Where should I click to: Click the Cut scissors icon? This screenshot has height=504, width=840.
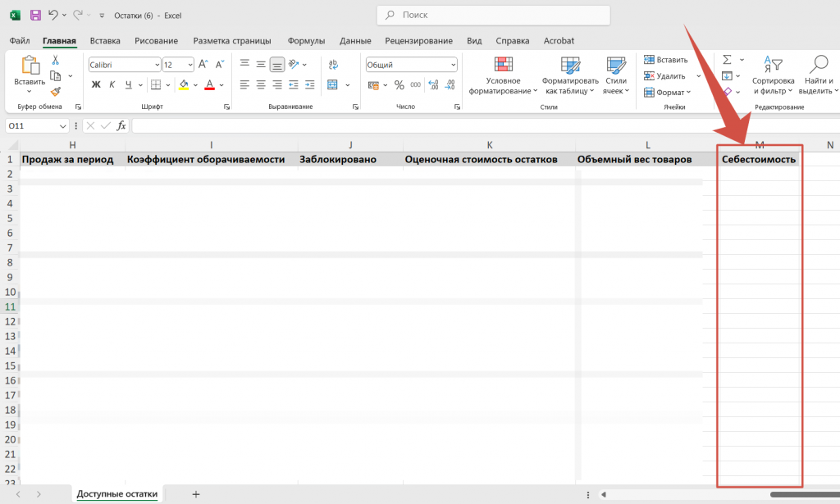point(56,60)
